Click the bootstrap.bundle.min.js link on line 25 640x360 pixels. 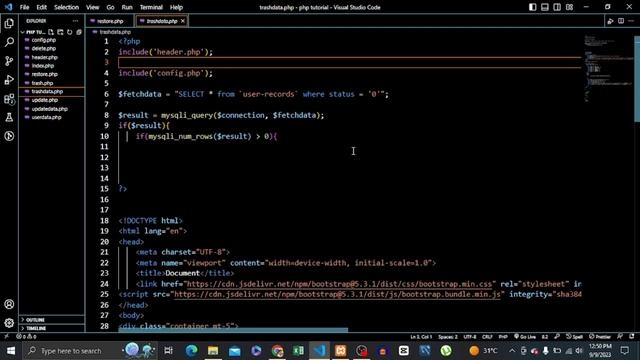coord(337,294)
